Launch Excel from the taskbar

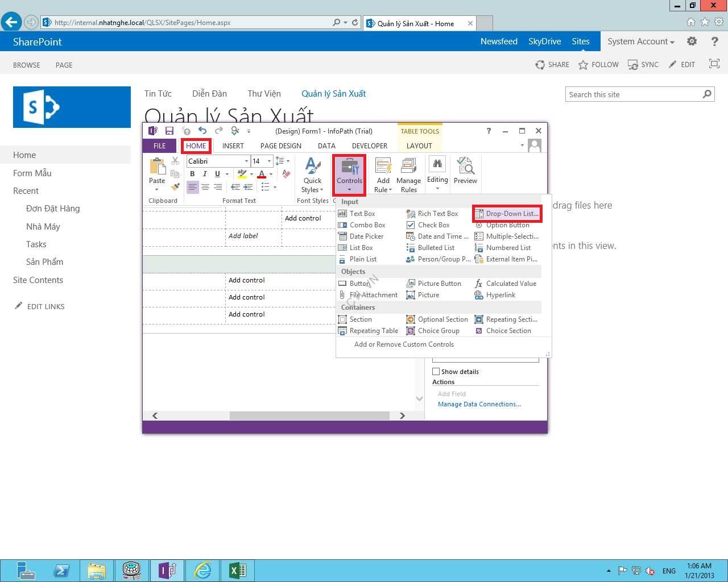click(x=237, y=570)
